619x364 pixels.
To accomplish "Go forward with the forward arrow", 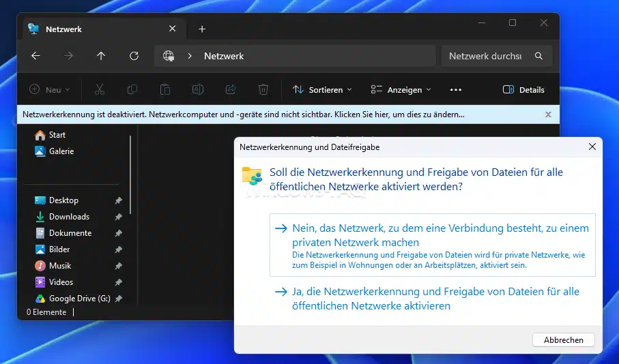I will click(x=68, y=56).
